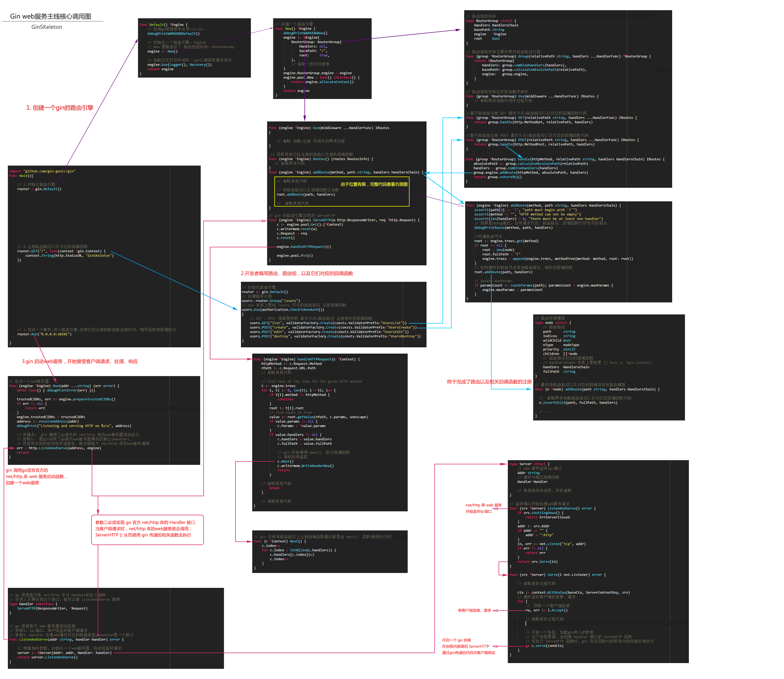Screen dimensions: 784x679
Task: Select the RouterGroup 'Group(relativePath string' function line
Action: click(x=558, y=56)
